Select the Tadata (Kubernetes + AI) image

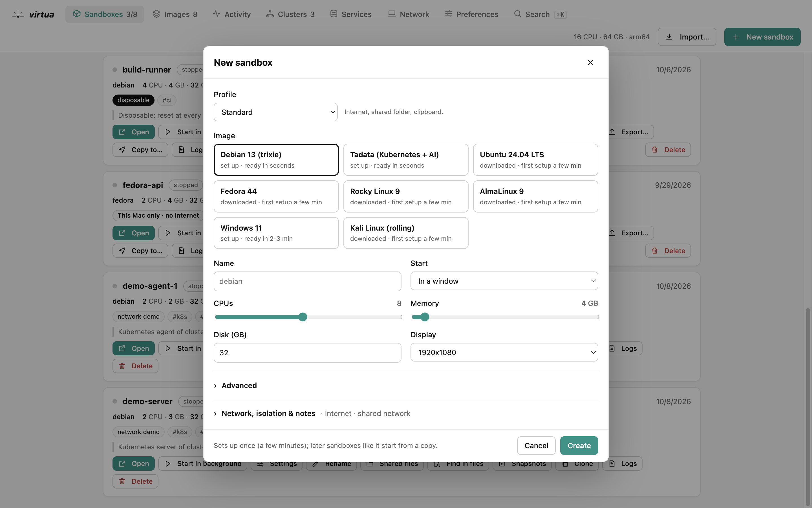pyautogui.click(x=406, y=159)
